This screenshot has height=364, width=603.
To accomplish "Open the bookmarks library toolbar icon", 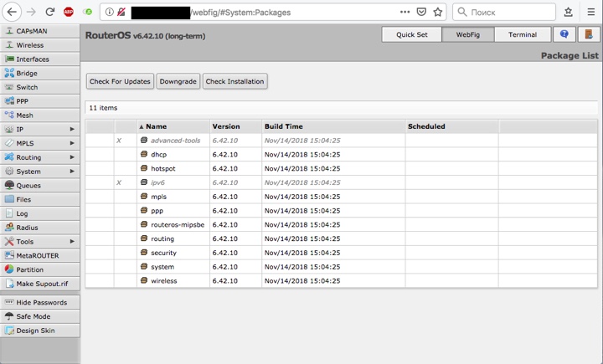I will (x=569, y=13).
